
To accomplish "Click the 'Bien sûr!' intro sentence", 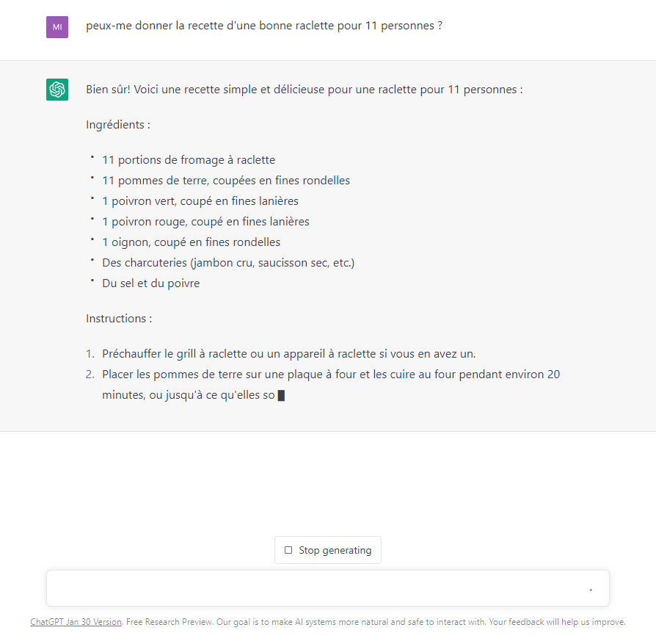I will [x=304, y=90].
